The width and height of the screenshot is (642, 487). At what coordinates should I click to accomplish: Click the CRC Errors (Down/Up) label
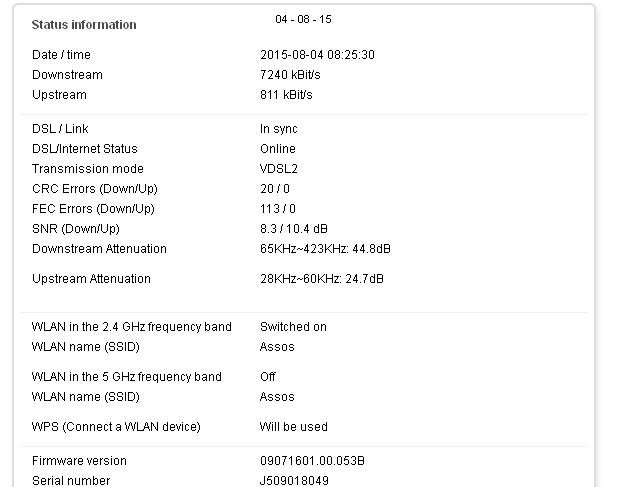tap(94, 189)
